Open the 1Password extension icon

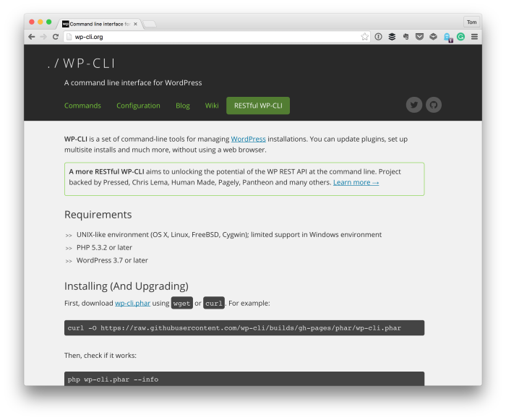click(378, 37)
